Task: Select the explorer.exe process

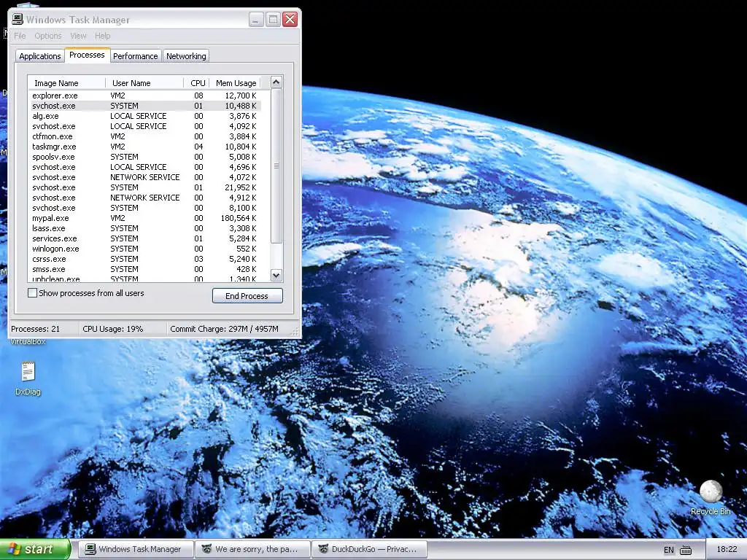Action: [x=144, y=96]
